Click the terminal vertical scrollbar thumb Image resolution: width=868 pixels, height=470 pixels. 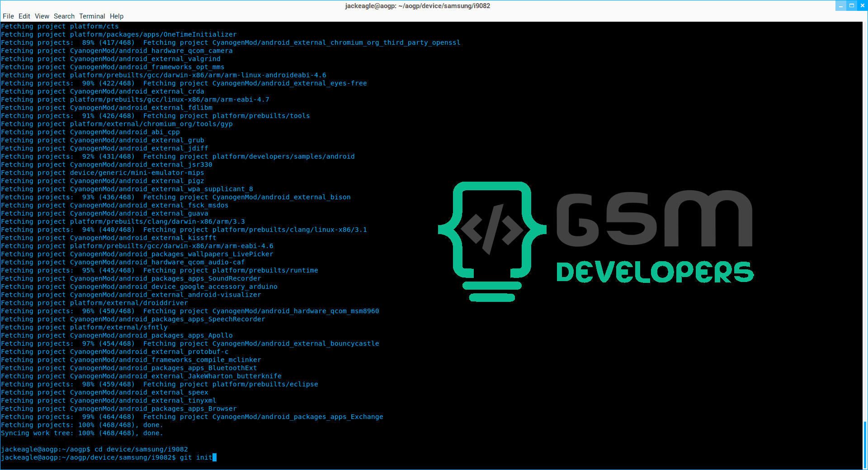click(x=865, y=445)
